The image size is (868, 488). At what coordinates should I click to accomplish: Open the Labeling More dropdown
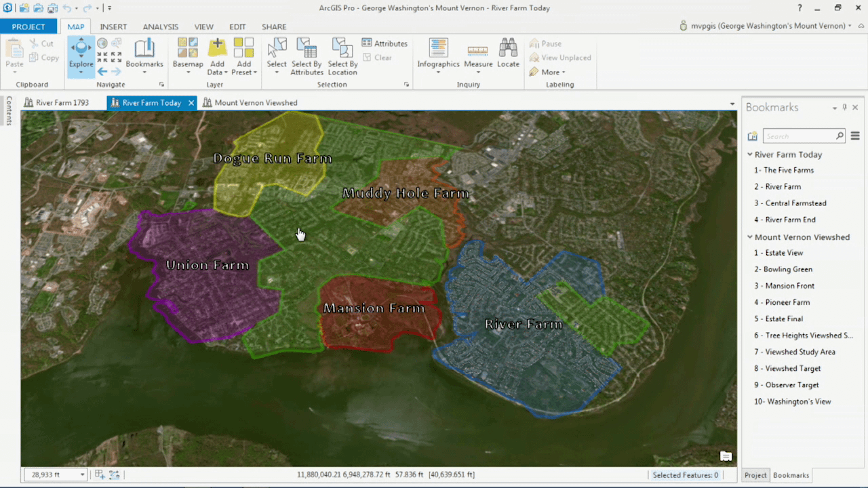point(547,72)
